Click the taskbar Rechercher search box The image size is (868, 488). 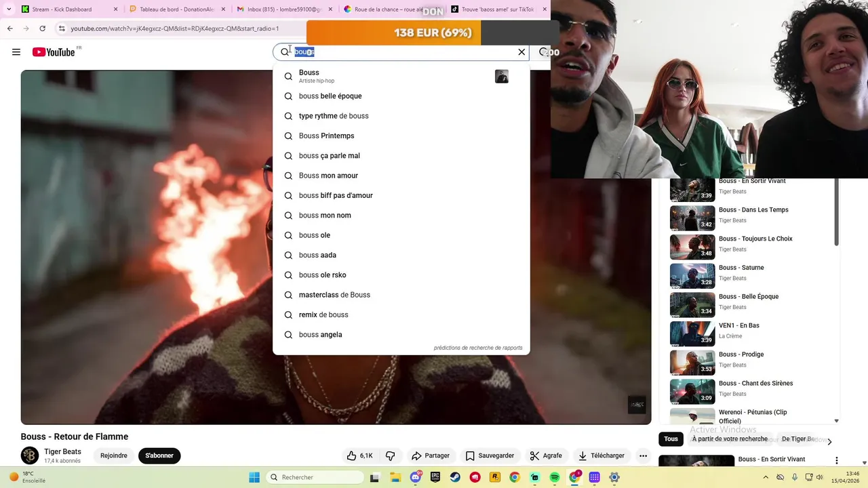point(315,477)
